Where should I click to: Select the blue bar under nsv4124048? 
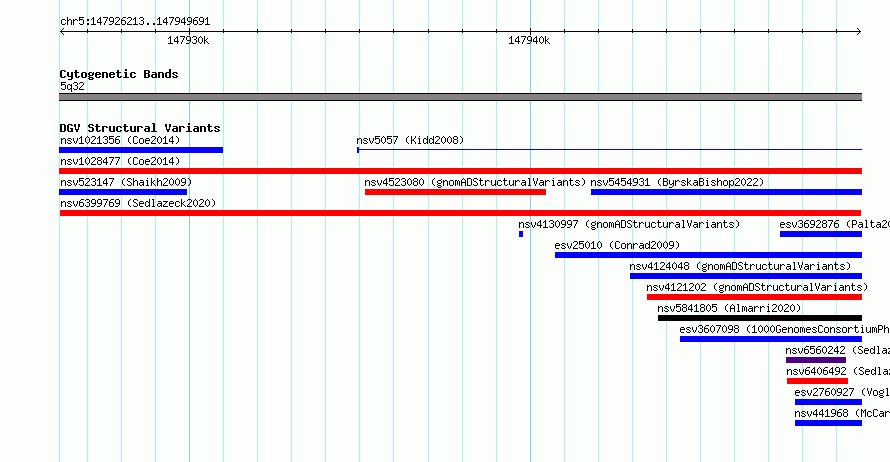tap(746, 276)
